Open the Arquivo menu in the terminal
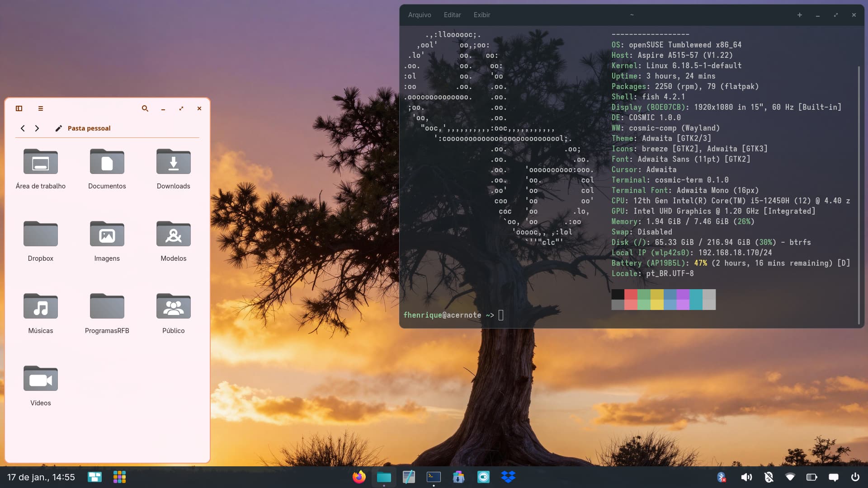The width and height of the screenshot is (868, 488). [419, 15]
